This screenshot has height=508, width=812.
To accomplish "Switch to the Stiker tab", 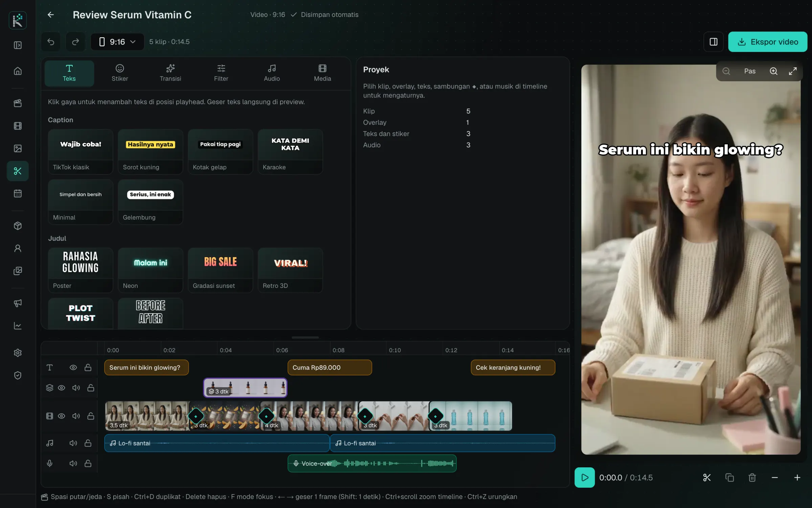I will tap(120, 73).
